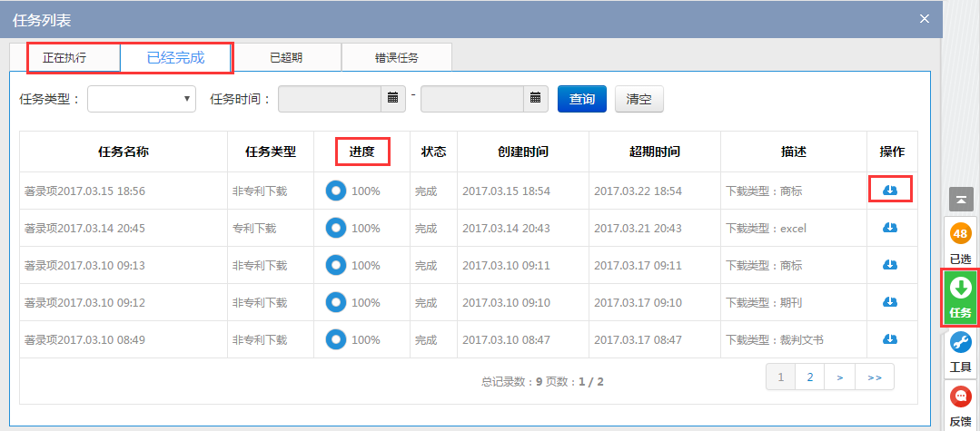Open calendar picker for start task time

coord(392,98)
